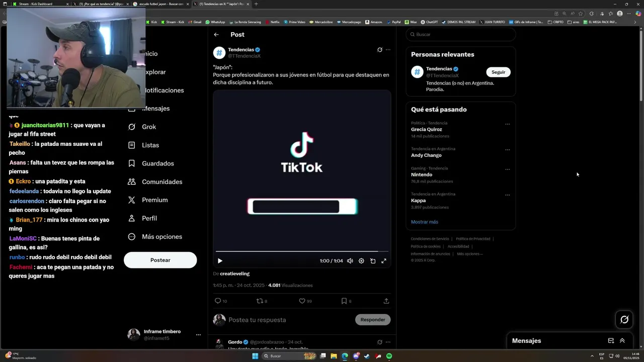Open Grok icon on Gordo reply
644x362 pixels.
tap(380, 342)
